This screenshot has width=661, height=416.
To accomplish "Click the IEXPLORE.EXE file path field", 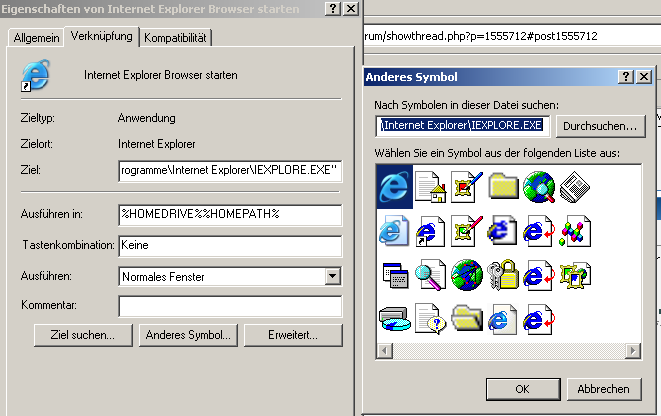I will click(462, 126).
